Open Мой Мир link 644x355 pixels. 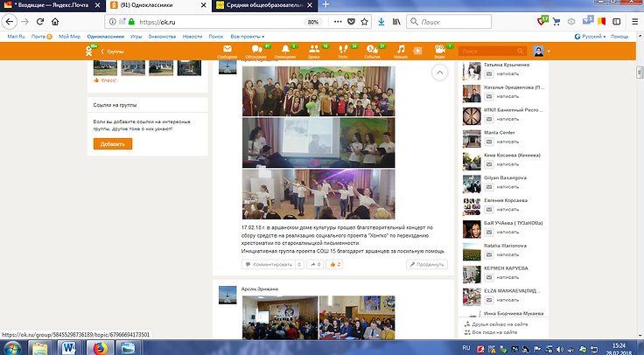69,37
